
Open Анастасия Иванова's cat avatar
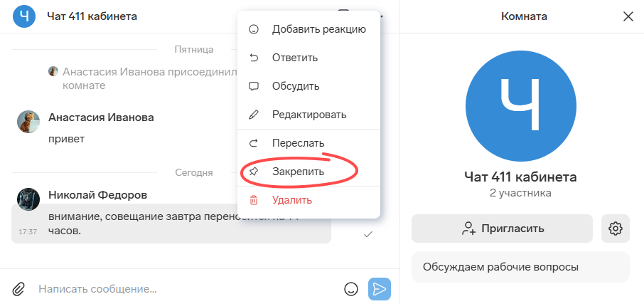coord(28,122)
